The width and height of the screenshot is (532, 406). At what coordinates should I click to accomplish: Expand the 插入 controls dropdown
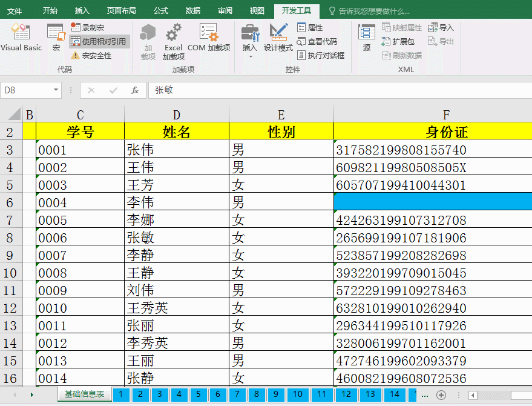click(250, 56)
